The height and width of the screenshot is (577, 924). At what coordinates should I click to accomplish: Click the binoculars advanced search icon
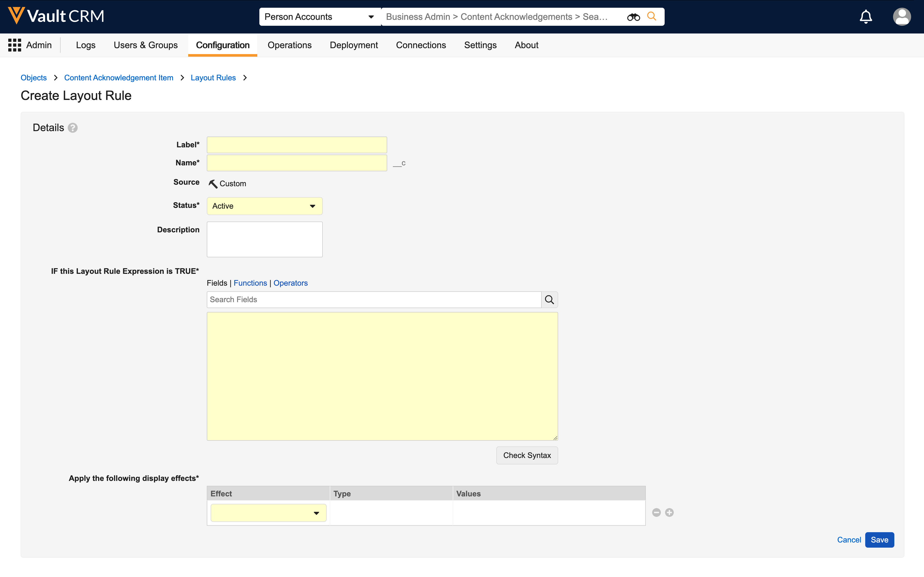633,17
